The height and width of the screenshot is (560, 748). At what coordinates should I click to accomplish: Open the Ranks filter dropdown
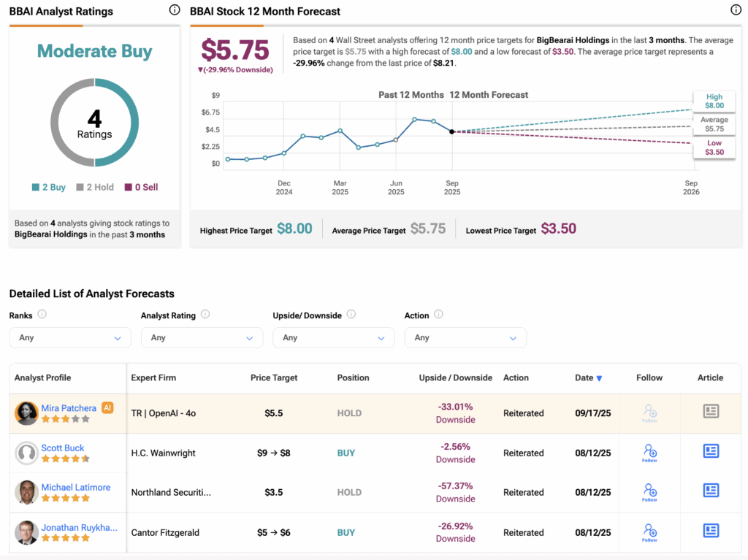[70, 338]
